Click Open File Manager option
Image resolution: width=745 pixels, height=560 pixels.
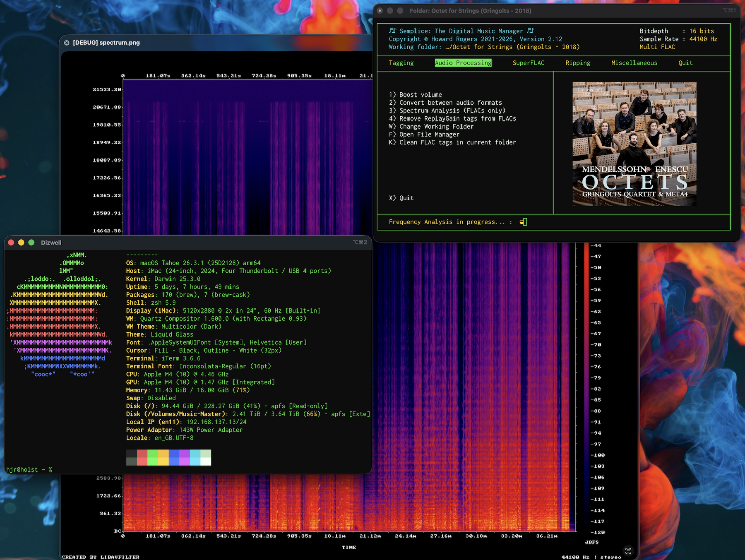pyautogui.click(x=424, y=135)
